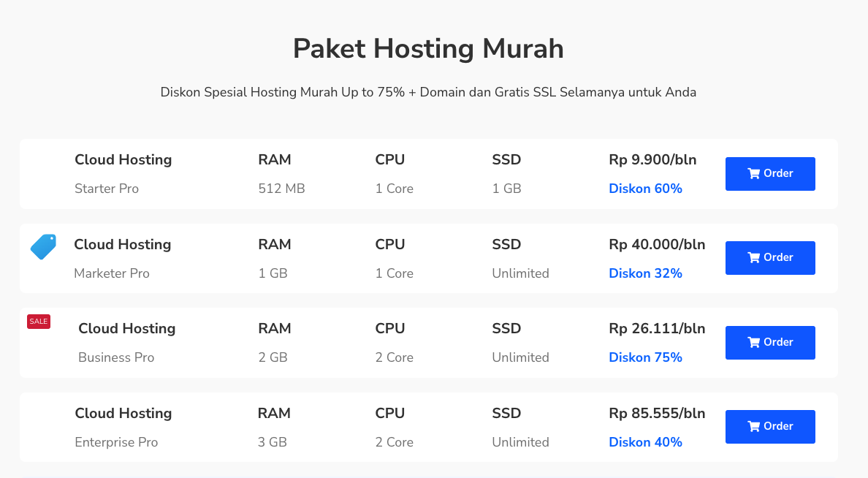868x478 pixels.
Task: Open the Diskon 60% link
Action: (x=645, y=189)
